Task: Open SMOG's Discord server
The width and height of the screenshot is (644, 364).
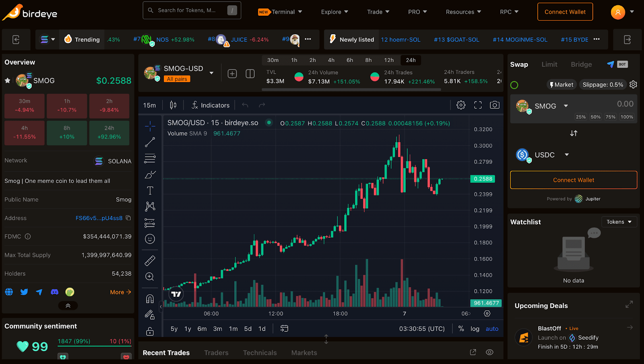Action: coord(54,292)
